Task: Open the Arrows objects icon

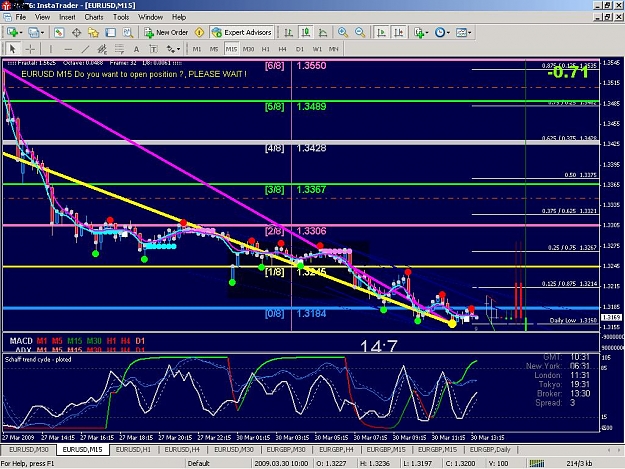Action: tap(171, 49)
